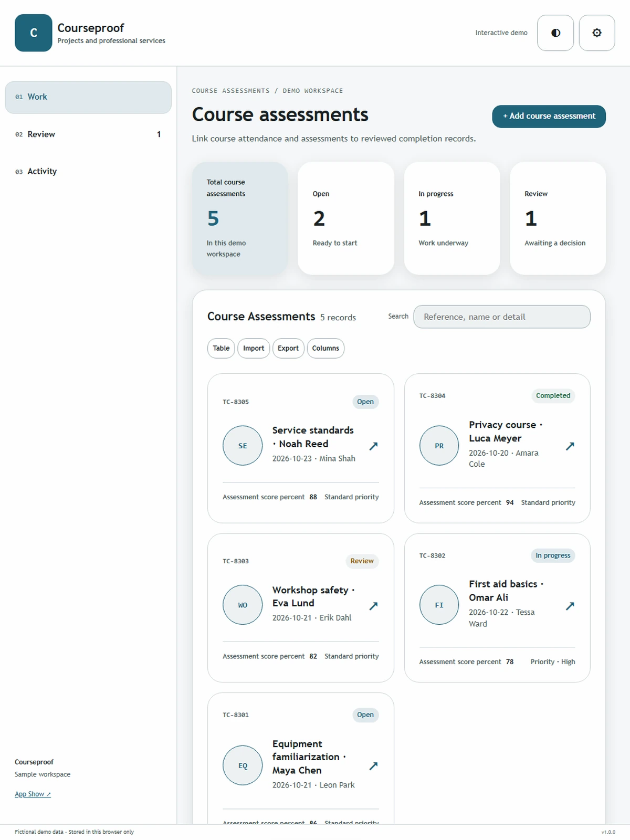The width and height of the screenshot is (630, 840).
Task: Click the Review count badge 1 in sidebar
Action: [x=159, y=134]
